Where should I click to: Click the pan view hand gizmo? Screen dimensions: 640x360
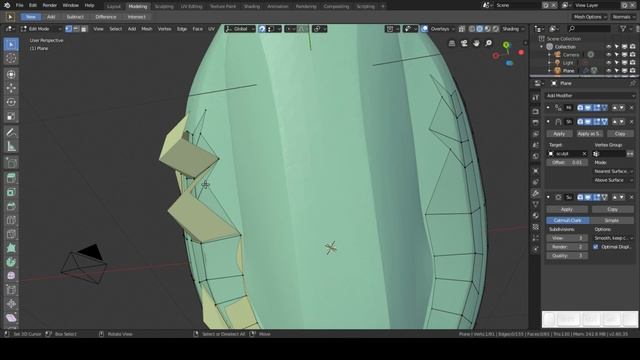coord(476,43)
